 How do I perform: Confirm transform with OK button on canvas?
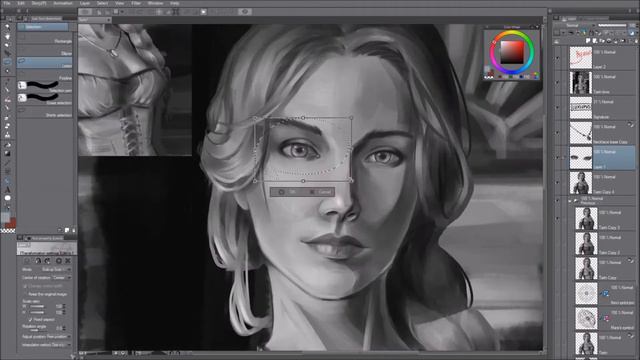tap(288, 192)
